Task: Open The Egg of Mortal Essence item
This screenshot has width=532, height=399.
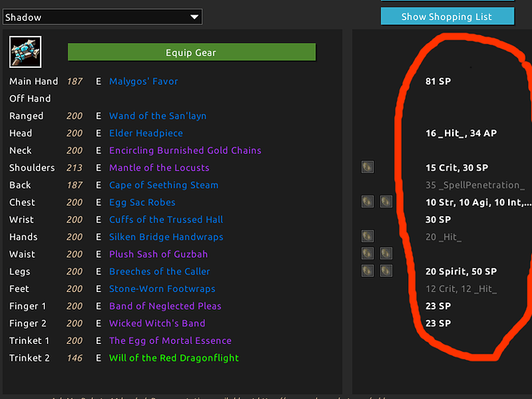Action: (x=170, y=341)
